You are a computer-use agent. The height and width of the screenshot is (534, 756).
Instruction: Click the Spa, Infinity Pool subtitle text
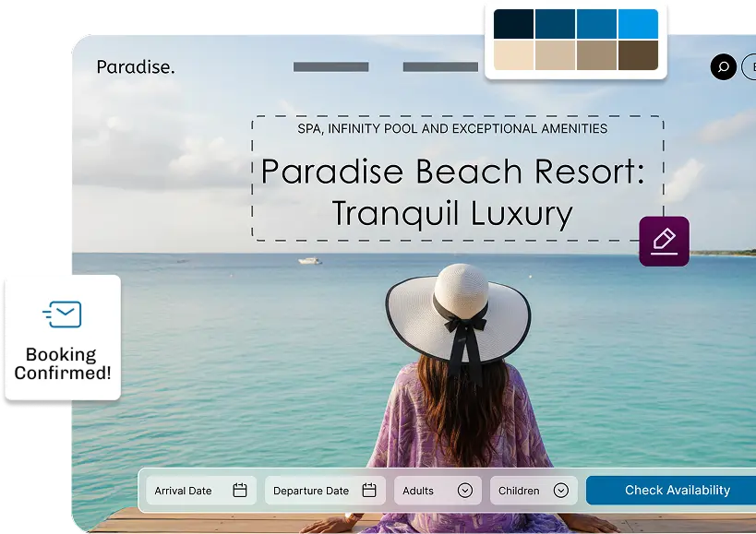point(452,129)
